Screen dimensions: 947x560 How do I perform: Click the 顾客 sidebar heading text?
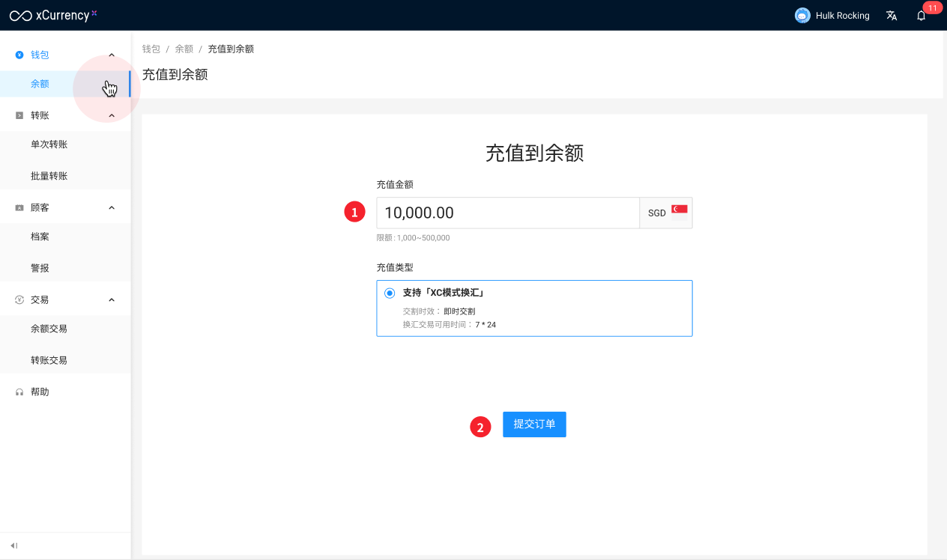(x=40, y=207)
